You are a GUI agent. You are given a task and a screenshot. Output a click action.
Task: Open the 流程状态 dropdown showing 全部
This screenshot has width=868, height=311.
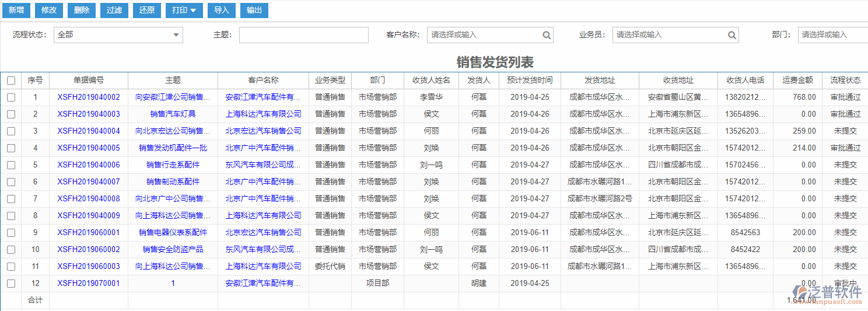pyautogui.click(x=118, y=35)
